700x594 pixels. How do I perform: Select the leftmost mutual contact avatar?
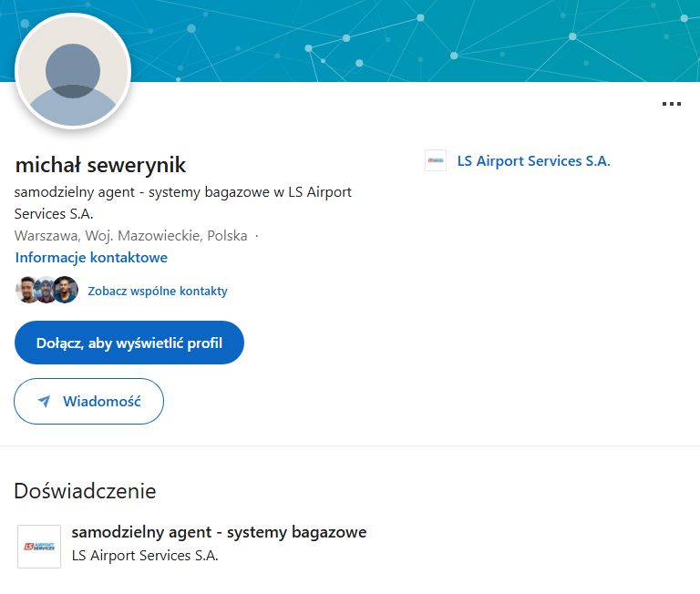(x=28, y=290)
